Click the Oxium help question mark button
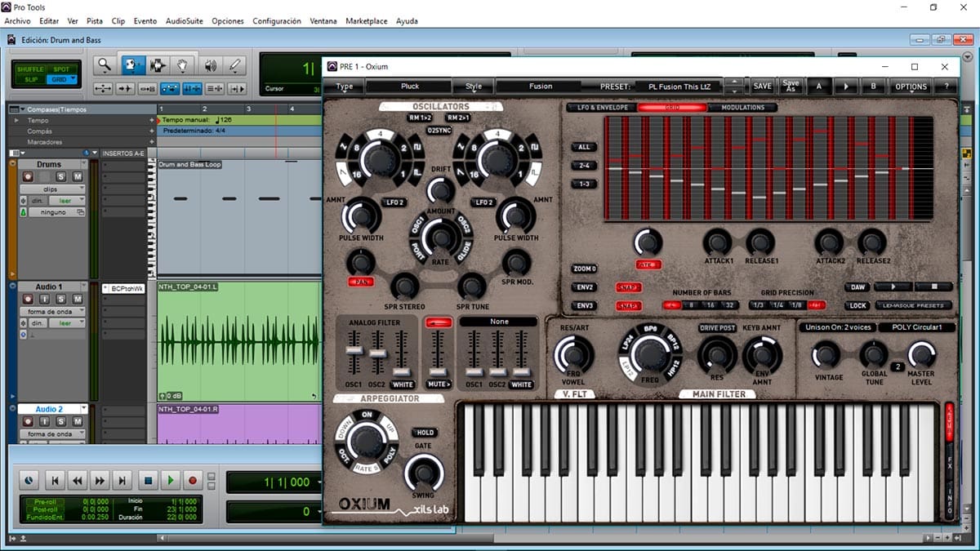 947,87
